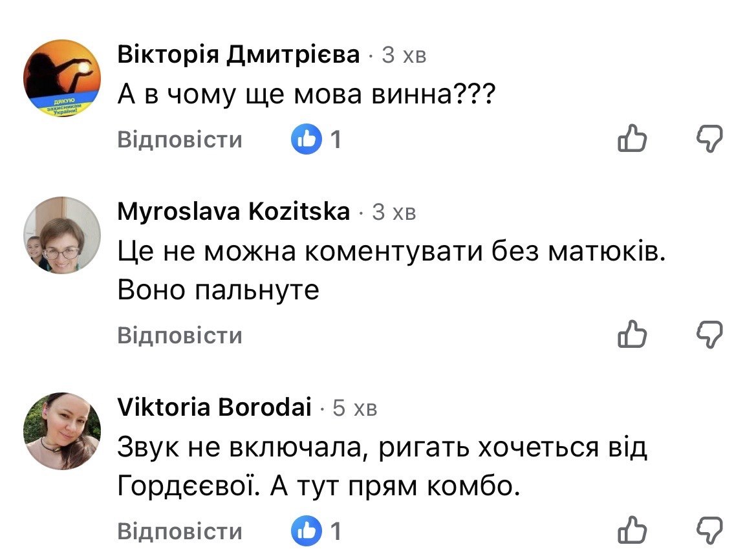The image size is (756, 558).
Task: Thumbs up Myroslava Kozitska's comment
Action: 632,334
